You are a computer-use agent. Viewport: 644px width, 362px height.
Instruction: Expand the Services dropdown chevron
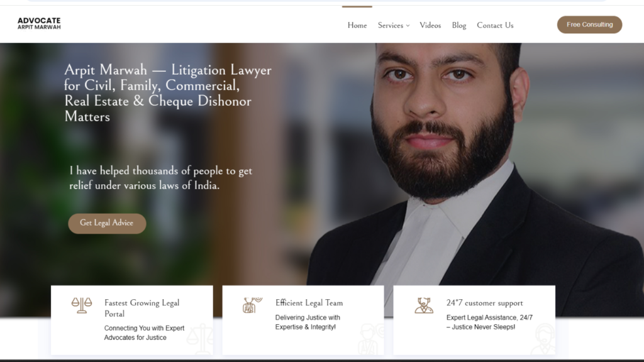[408, 25]
